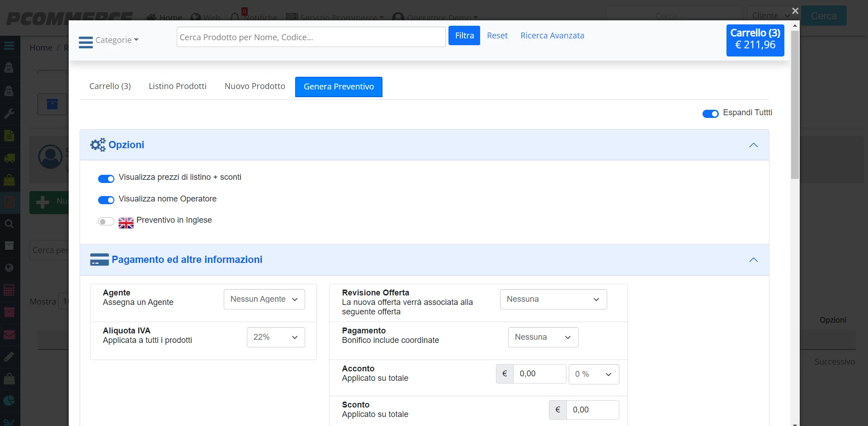This screenshot has width=868, height=426.
Task: Click the Home breadcrumb link
Action: point(41,48)
